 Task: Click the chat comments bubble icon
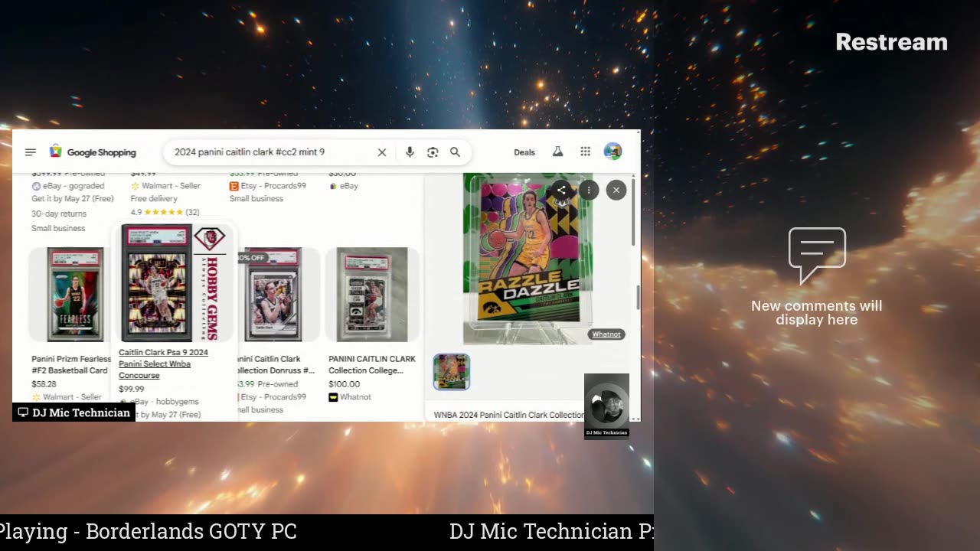pyautogui.click(x=817, y=255)
